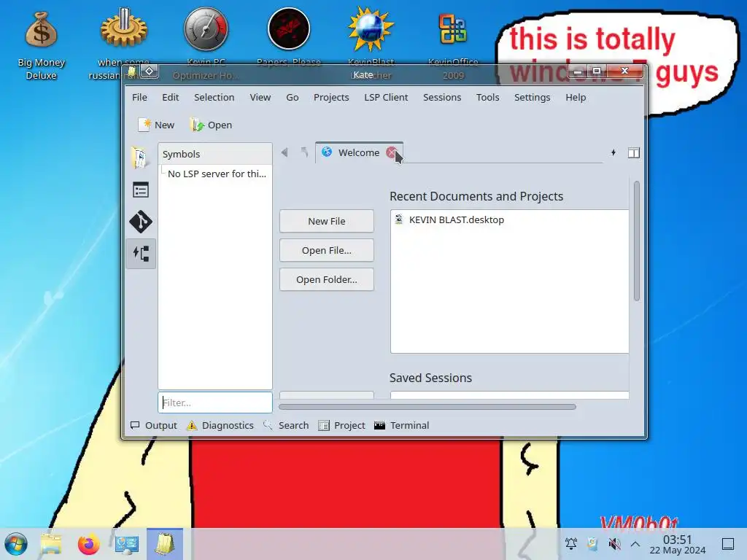Open the Documents sidebar panel in Kate
Image resolution: width=747 pixels, height=560 pixels.
[140, 157]
